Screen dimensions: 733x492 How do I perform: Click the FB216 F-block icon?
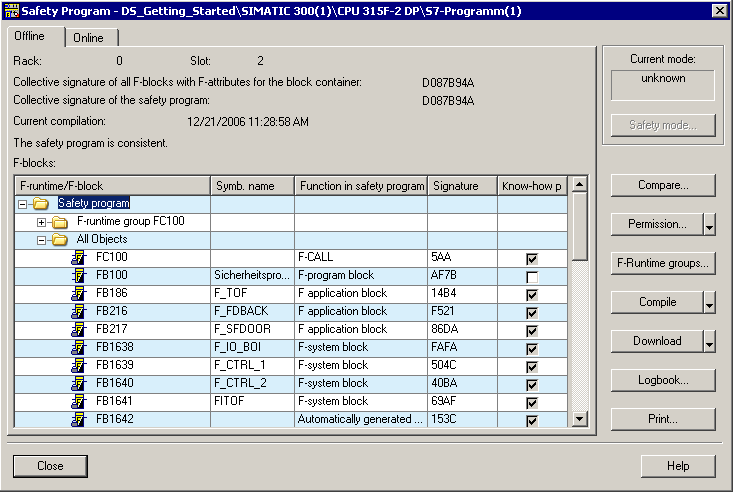[x=79, y=311]
